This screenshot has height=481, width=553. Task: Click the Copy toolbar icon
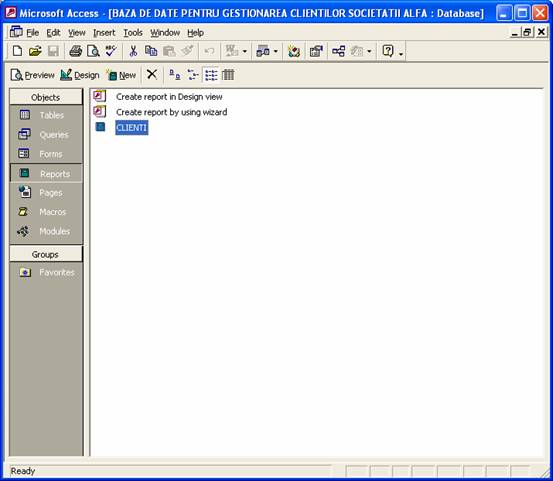[151, 51]
